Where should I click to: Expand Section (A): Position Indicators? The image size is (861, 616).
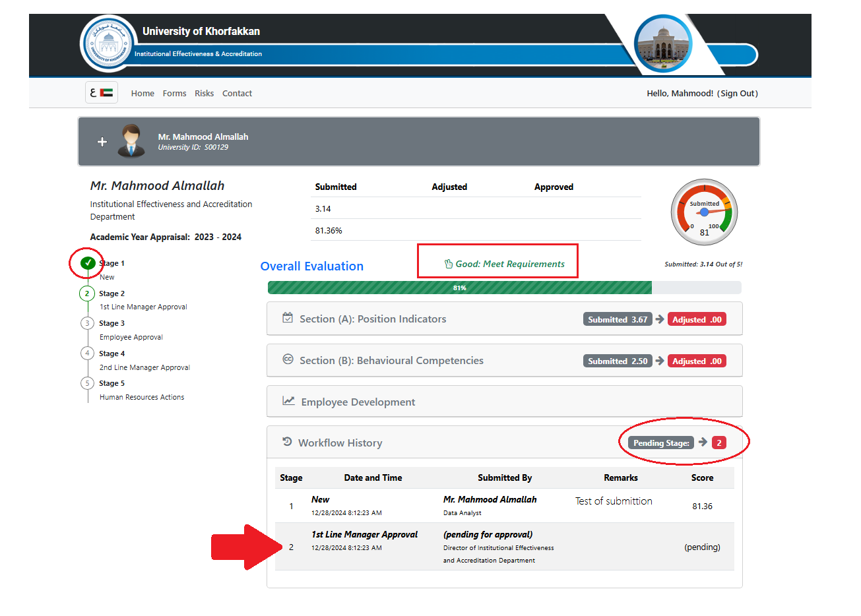click(x=373, y=319)
